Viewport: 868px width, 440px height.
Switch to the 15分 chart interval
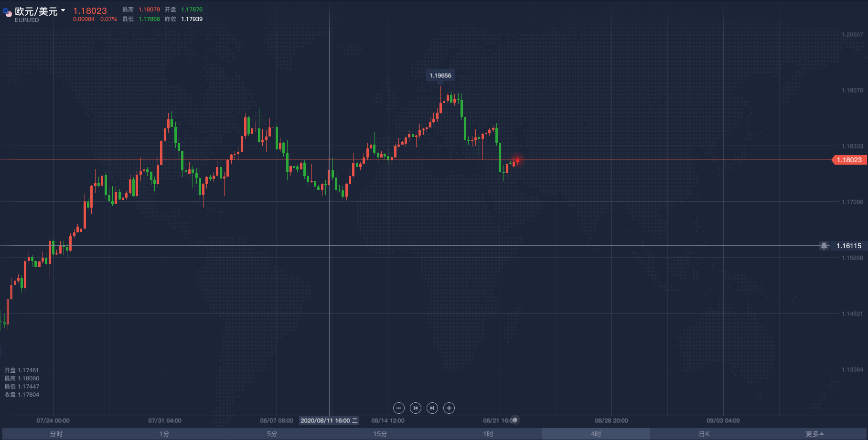pos(380,434)
